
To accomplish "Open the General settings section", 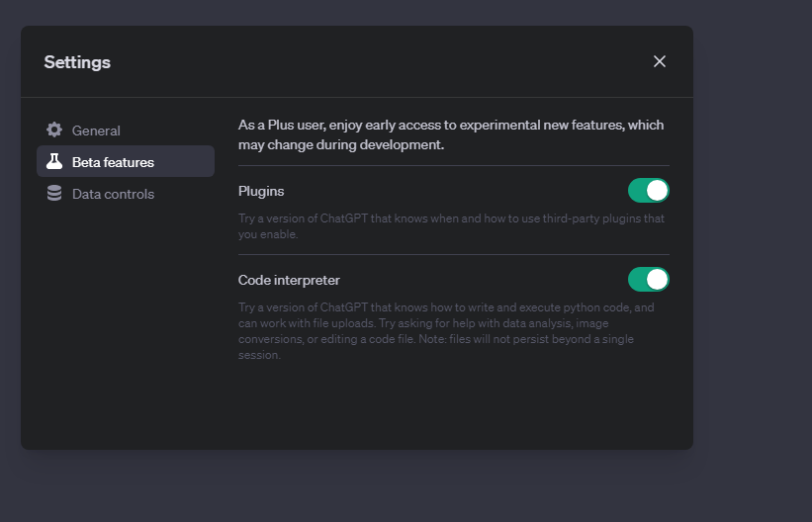I will tap(126, 130).
